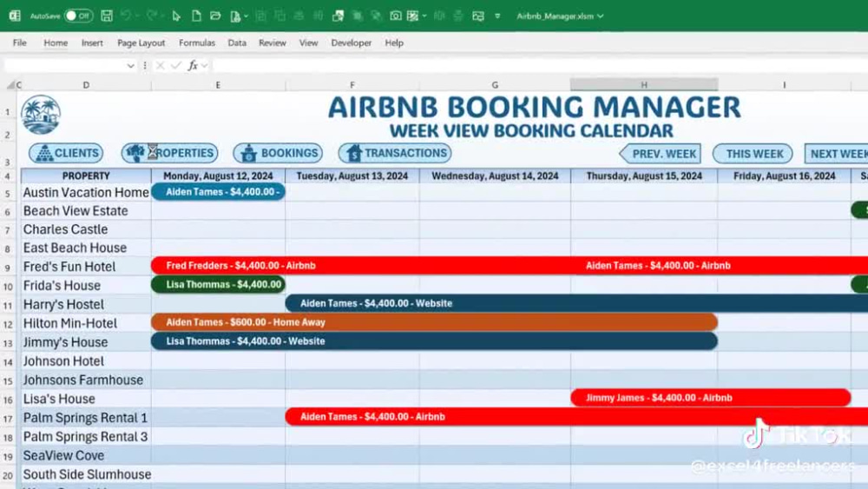
Task: Click into the Name Box field
Action: [64, 65]
